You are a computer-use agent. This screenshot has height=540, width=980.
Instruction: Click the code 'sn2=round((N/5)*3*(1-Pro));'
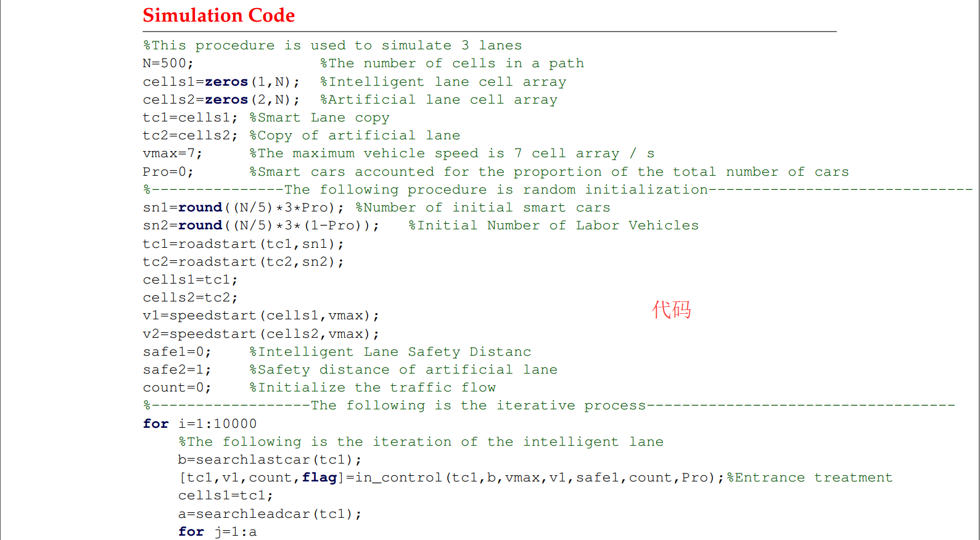(x=261, y=226)
